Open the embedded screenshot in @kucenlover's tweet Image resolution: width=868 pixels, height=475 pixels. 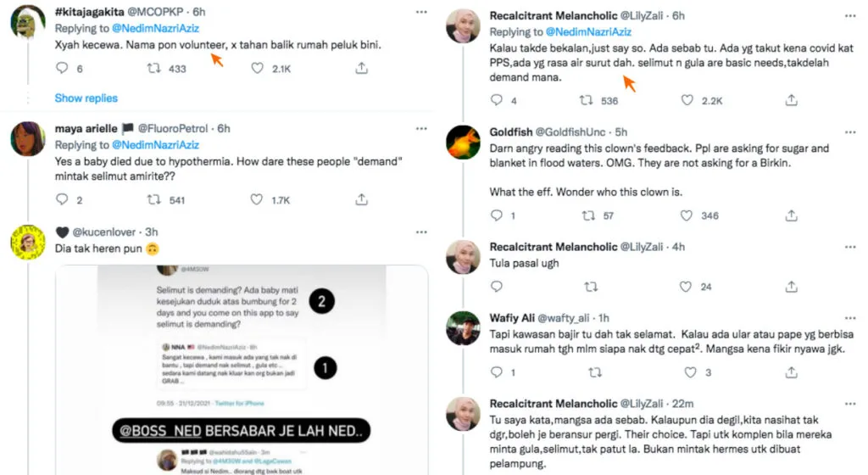pos(242,369)
